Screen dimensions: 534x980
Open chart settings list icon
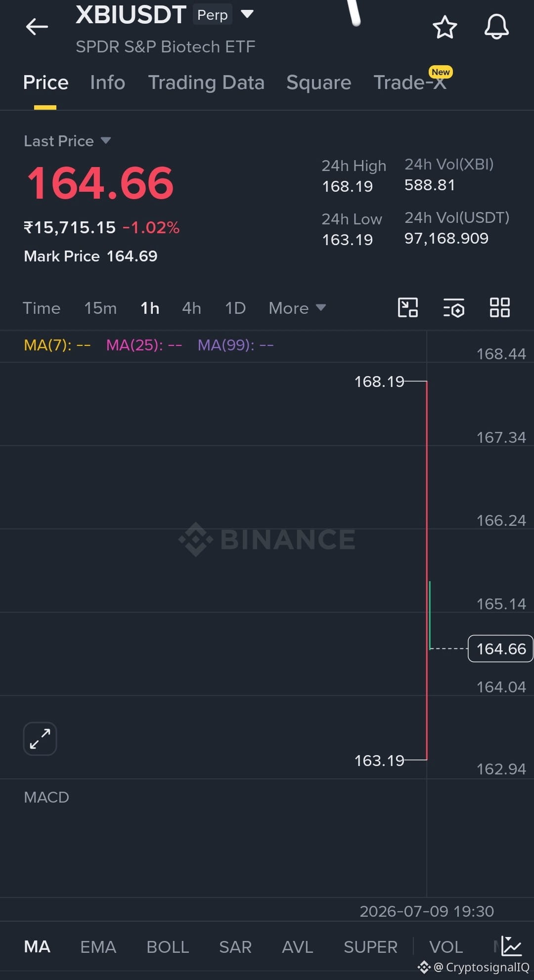coord(453,307)
